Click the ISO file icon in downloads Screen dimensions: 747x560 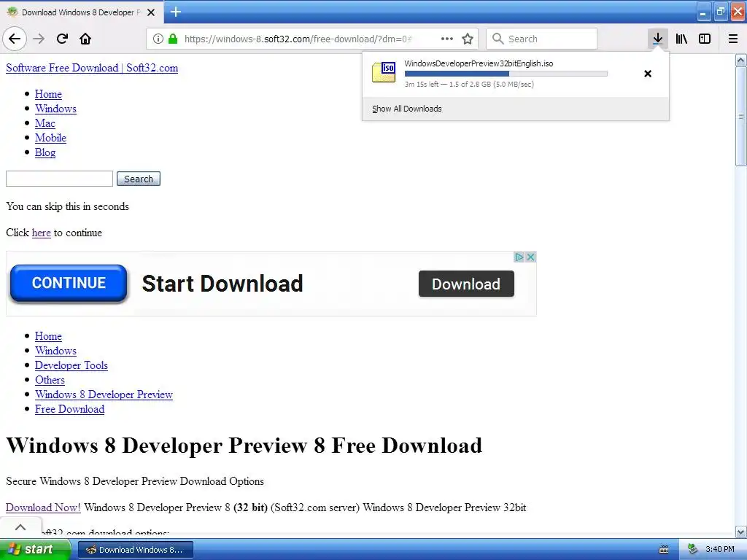(x=384, y=72)
